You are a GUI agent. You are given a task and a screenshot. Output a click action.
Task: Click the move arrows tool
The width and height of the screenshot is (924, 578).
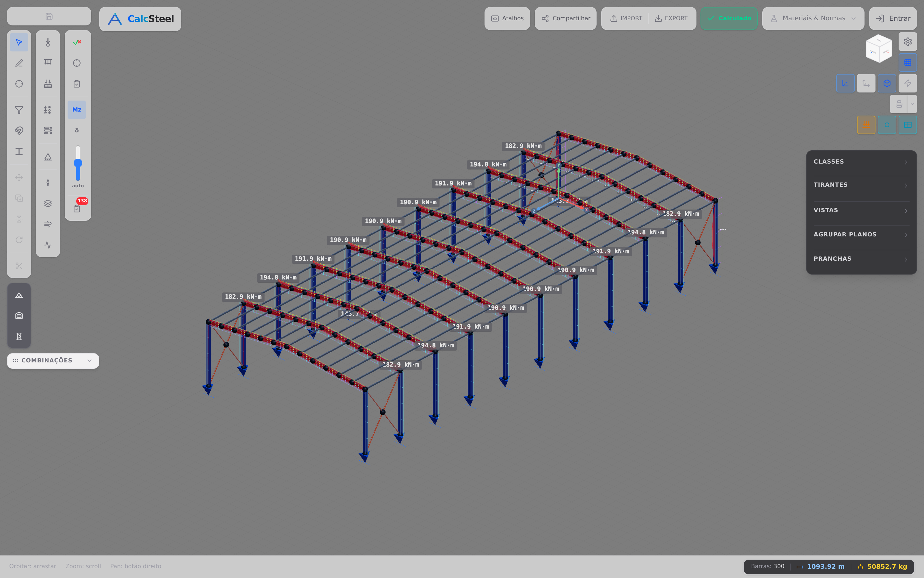click(x=19, y=177)
